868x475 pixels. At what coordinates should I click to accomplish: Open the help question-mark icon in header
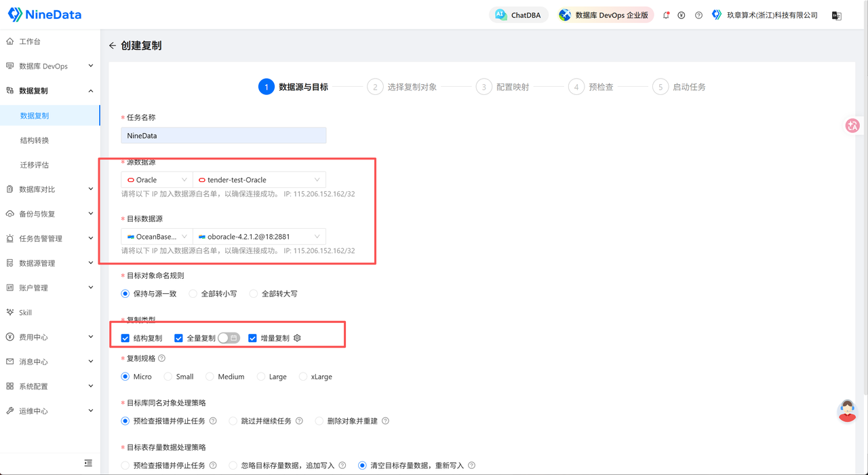click(x=698, y=15)
